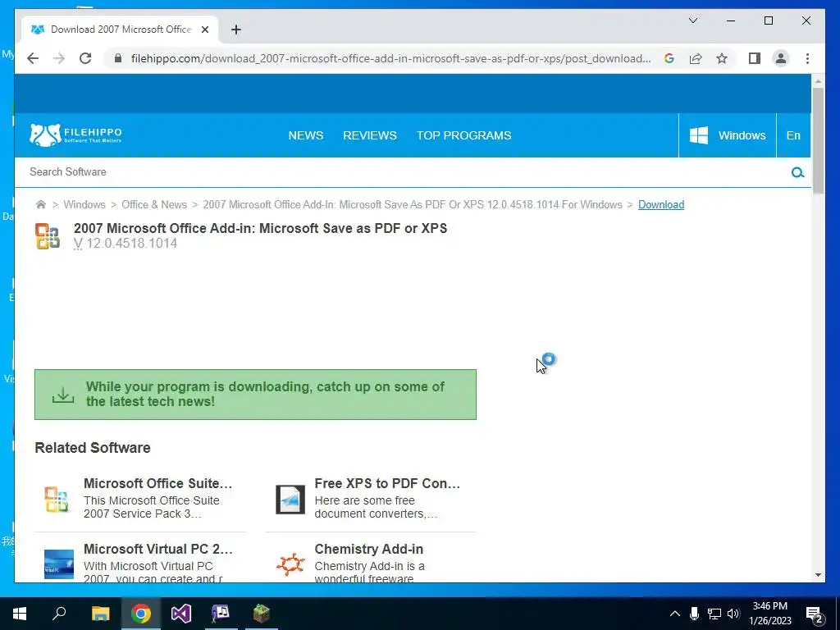Click the scrollbar down arrow
Image resolution: width=840 pixels, height=630 pixels.
click(818, 575)
